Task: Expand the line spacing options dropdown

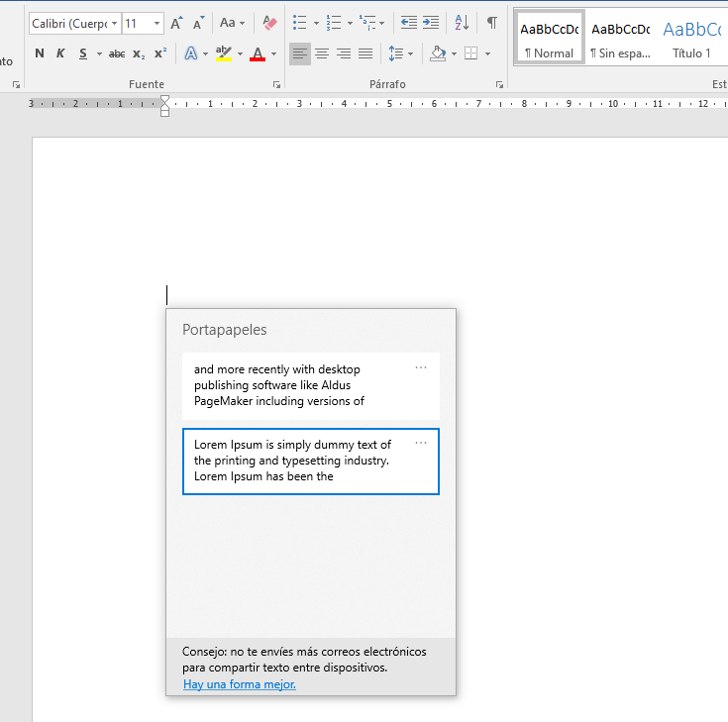Action: [411, 53]
